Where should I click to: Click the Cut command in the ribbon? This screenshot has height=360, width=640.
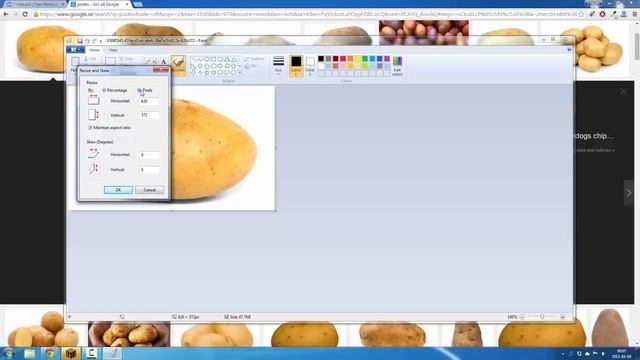(x=90, y=59)
